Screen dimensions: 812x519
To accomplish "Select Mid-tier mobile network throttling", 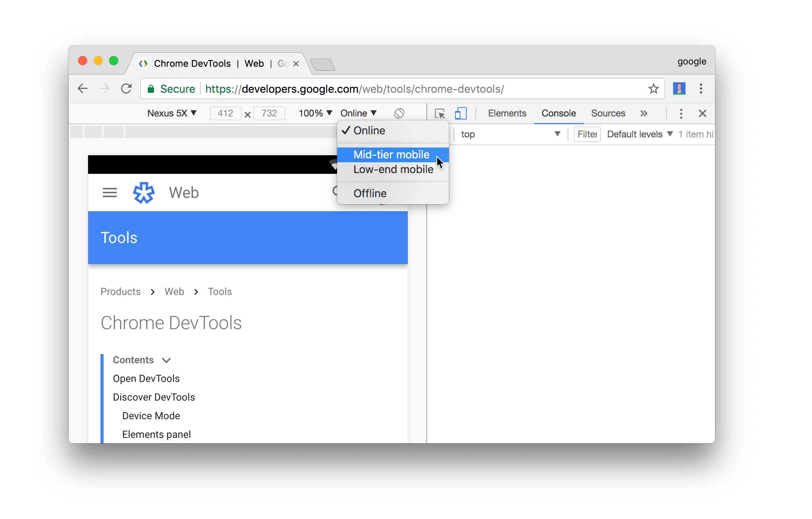I will (x=391, y=154).
